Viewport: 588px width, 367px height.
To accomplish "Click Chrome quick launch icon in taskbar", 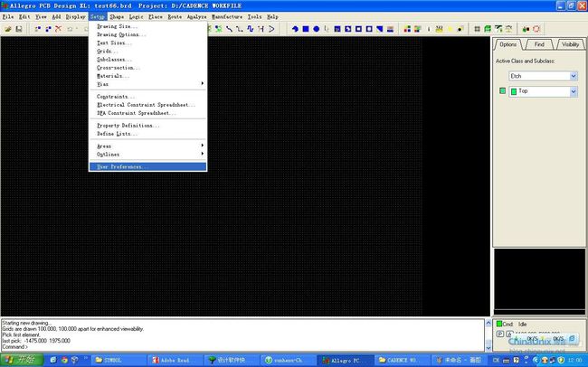I will 64,360.
